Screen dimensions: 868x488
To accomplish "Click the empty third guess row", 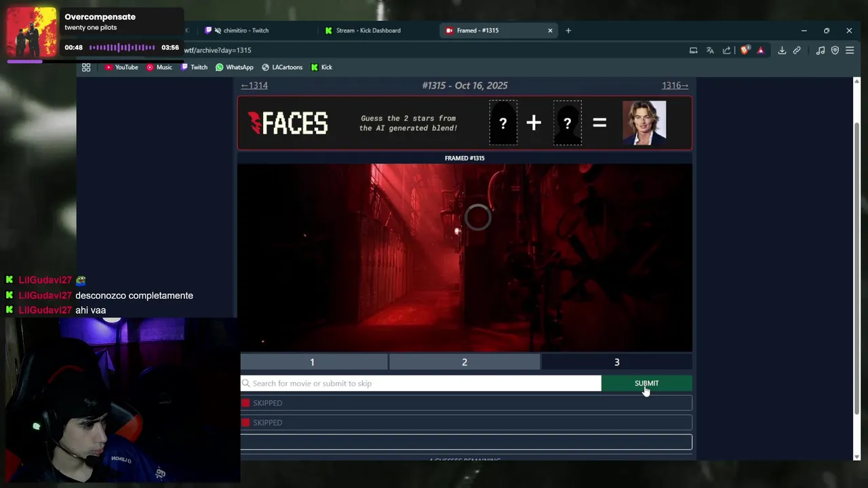I will coord(466,443).
